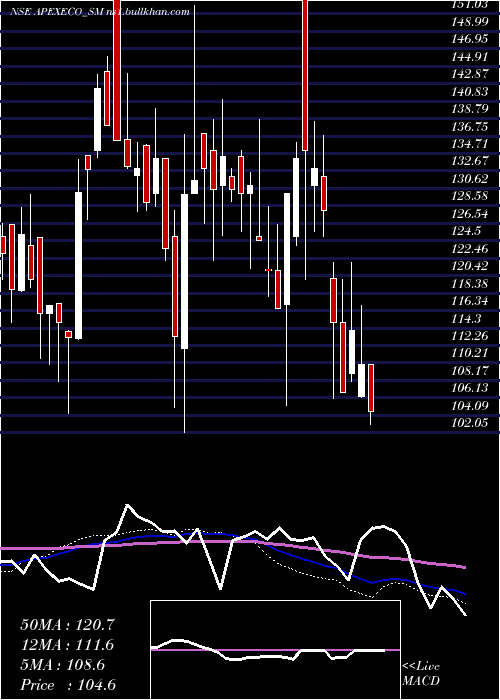Click inside the Live MACD inset chart
The height and width of the screenshot is (700, 500).
275,650
